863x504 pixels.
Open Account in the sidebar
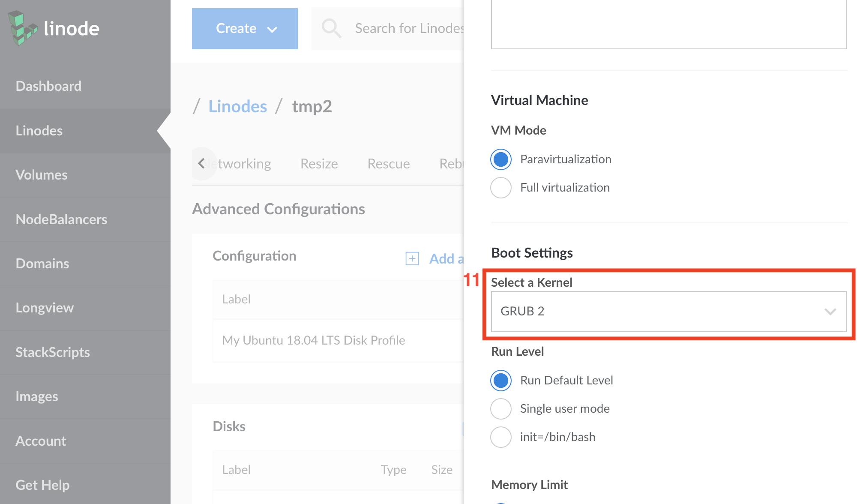pos(85,441)
